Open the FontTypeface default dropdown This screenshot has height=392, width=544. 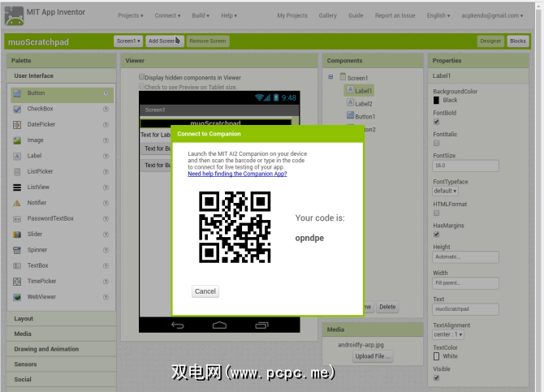(445, 191)
